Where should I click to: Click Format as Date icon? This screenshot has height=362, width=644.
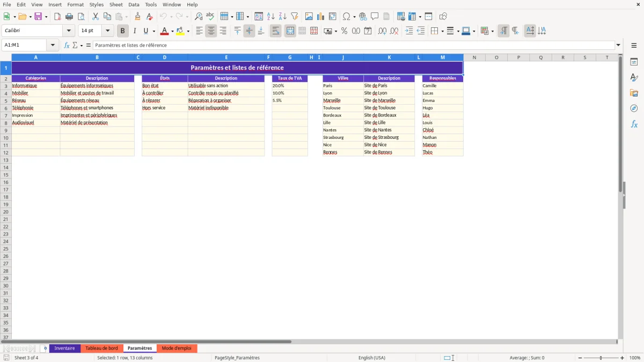pyautogui.click(x=368, y=31)
